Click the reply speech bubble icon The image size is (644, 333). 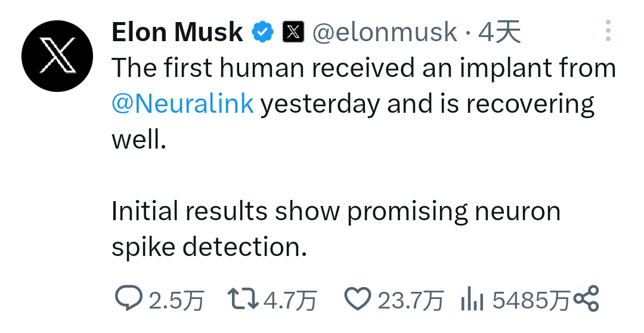129,298
